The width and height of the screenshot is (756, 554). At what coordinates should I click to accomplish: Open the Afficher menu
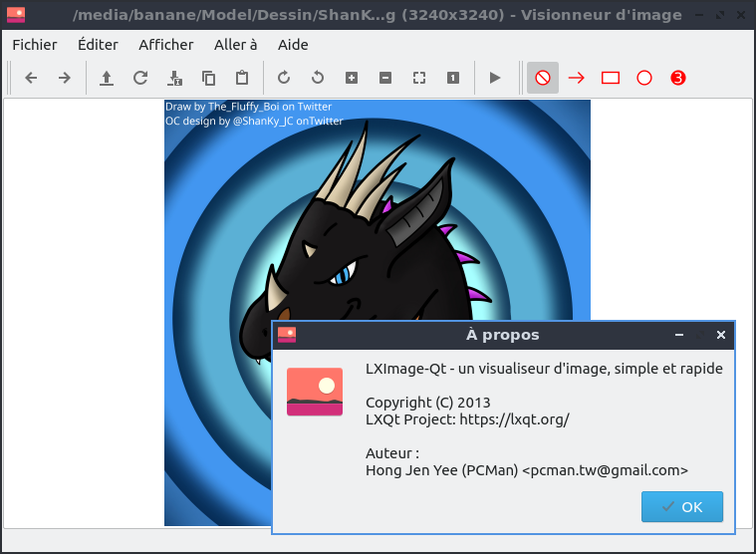(x=166, y=45)
